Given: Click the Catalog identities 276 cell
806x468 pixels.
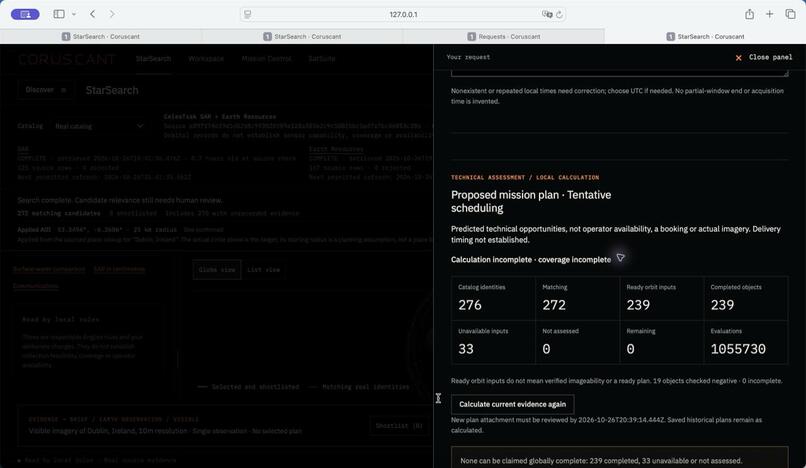Looking at the screenshot, I should click(493, 299).
